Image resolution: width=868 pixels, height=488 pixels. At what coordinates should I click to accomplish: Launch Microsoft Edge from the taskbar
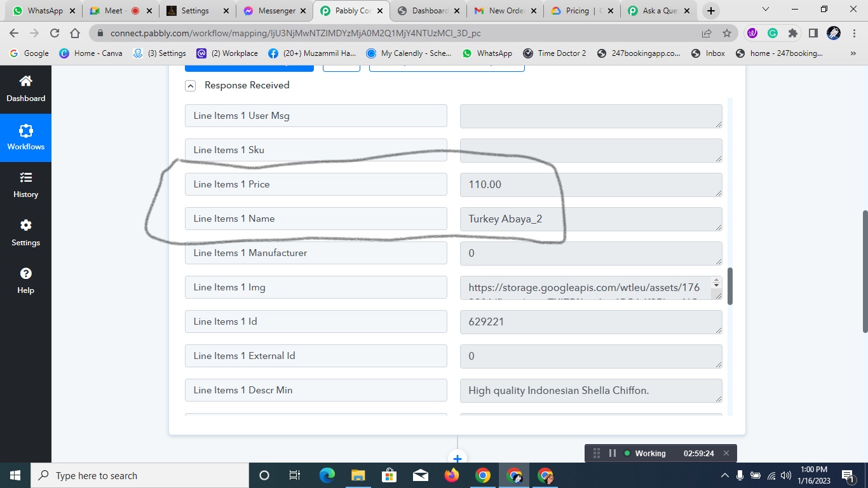(x=327, y=475)
